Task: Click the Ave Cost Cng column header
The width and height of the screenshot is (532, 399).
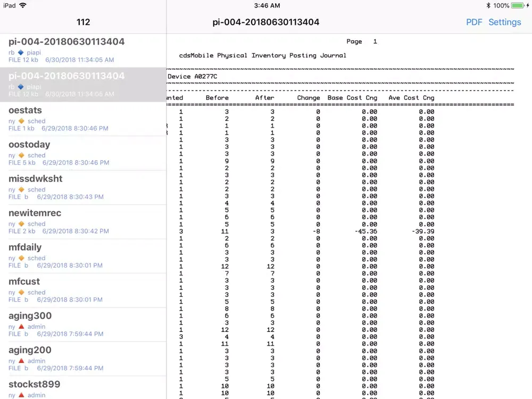Action: [411, 98]
